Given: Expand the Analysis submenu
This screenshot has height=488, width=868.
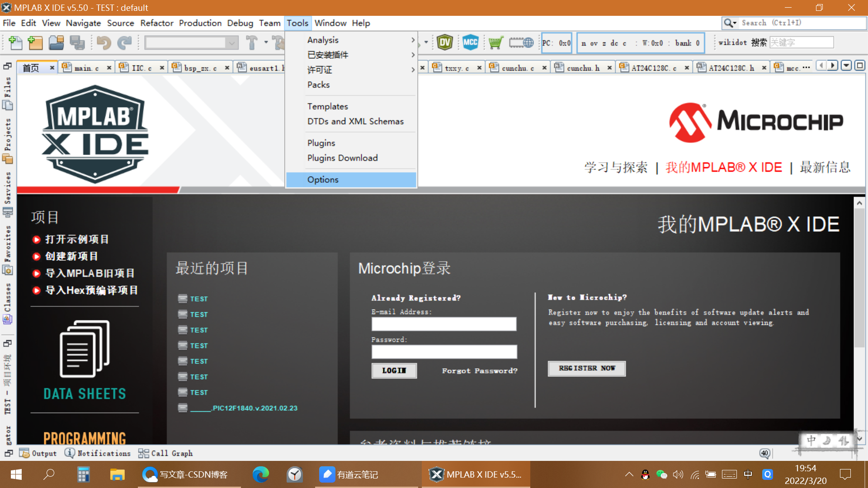Looking at the screenshot, I should click(x=322, y=40).
